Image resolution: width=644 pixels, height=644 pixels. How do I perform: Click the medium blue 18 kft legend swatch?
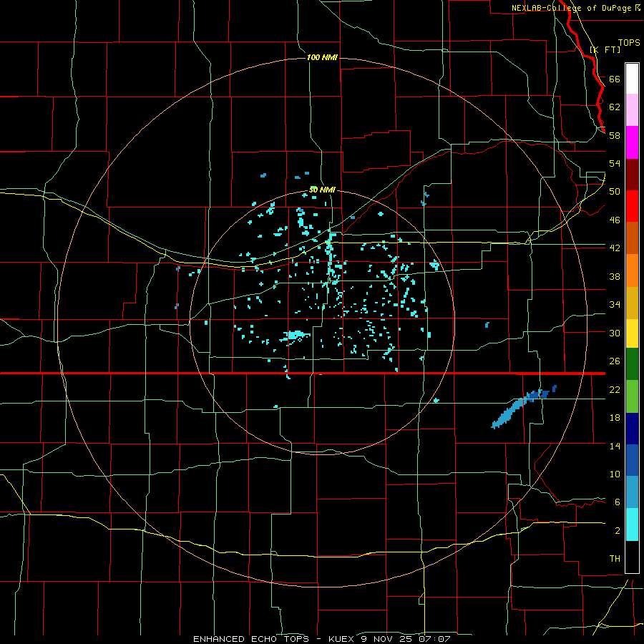click(x=632, y=460)
